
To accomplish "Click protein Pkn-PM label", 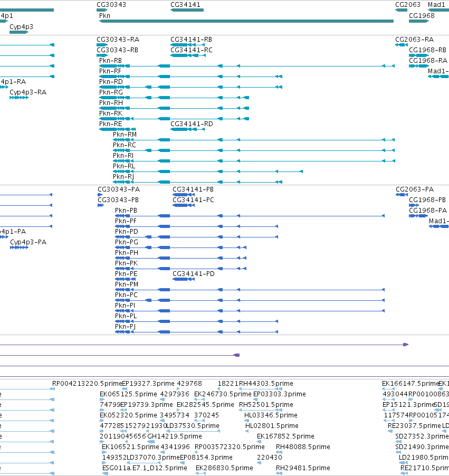I will pyautogui.click(x=127, y=284).
